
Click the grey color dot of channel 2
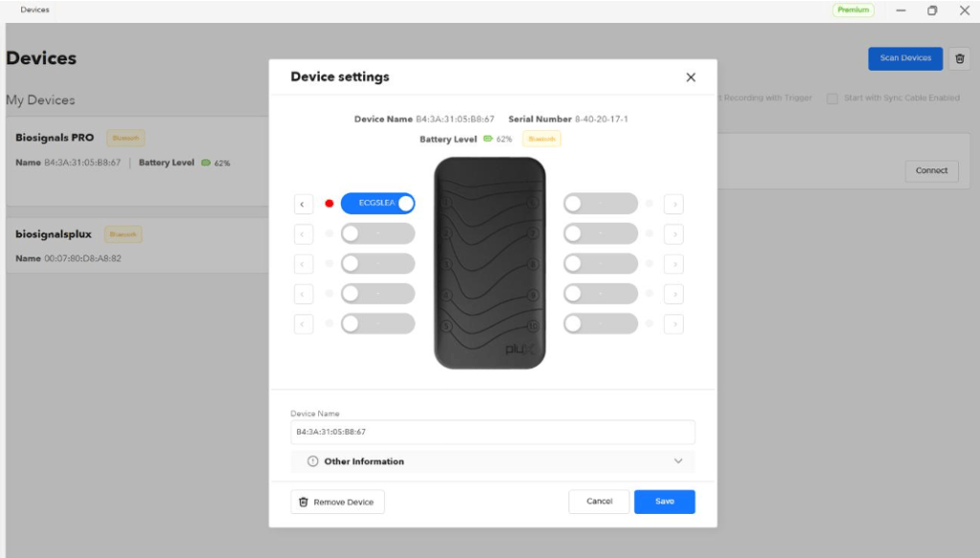click(x=330, y=234)
